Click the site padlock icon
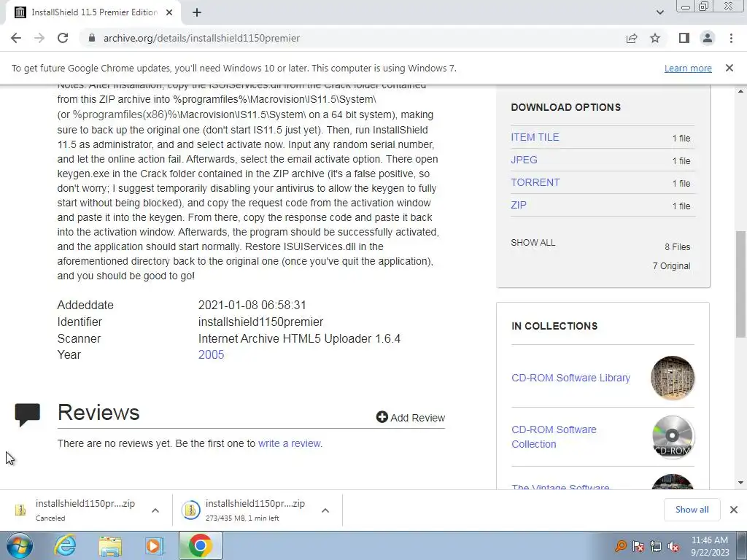 92,38
